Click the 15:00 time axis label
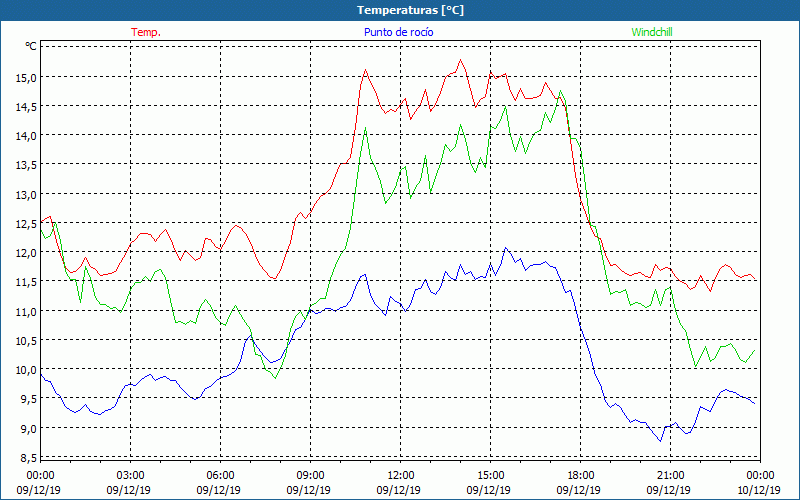Viewport: 800px width, 500px height. [x=490, y=475]
